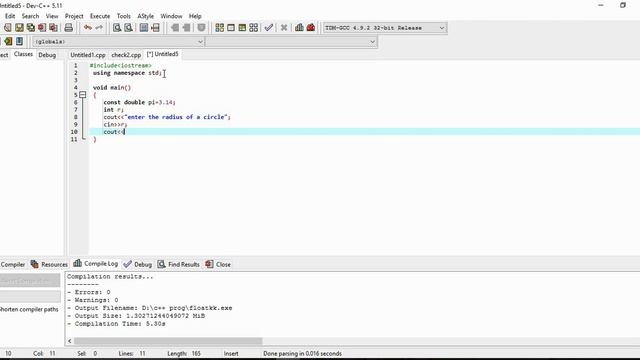Open the Search menu
Viewport: 640px width, 360px height.
30,16
